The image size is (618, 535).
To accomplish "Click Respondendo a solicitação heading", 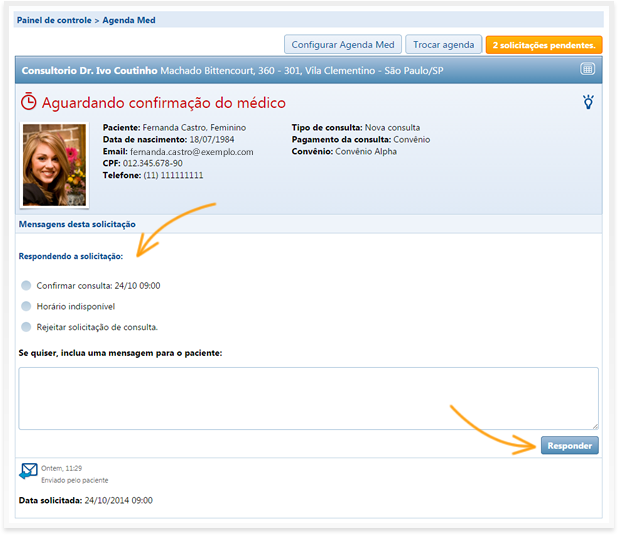I will tap(71, 256).
